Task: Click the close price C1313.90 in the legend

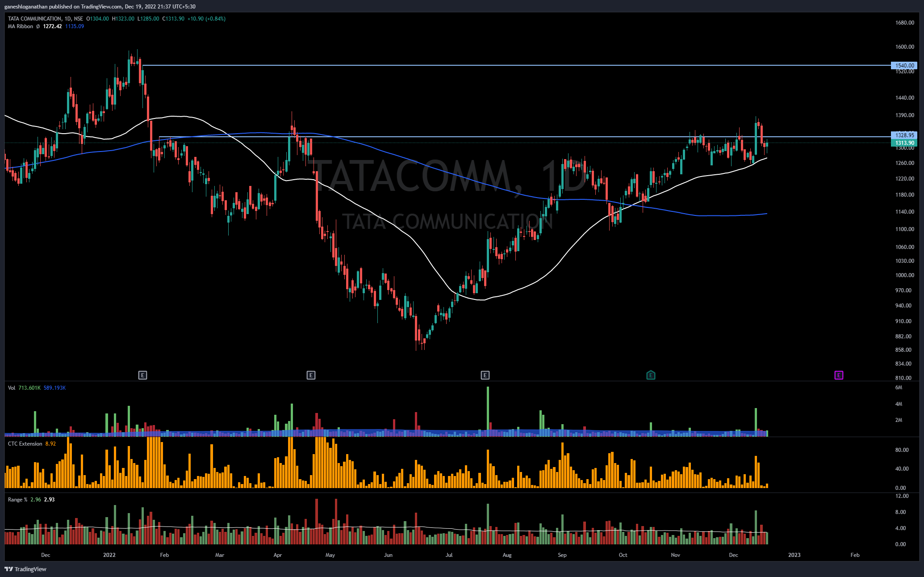Action: (173, 19)
